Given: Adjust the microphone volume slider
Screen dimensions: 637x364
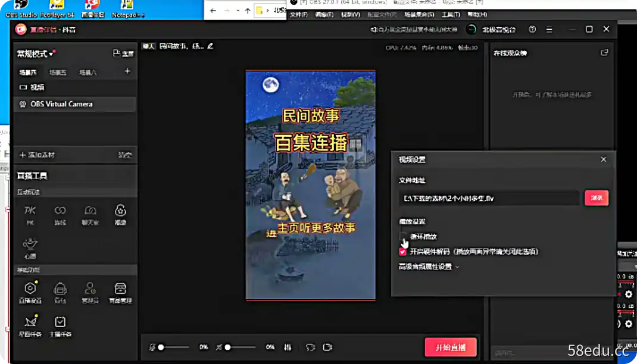Looking at the screenshot, I should 173,347.
